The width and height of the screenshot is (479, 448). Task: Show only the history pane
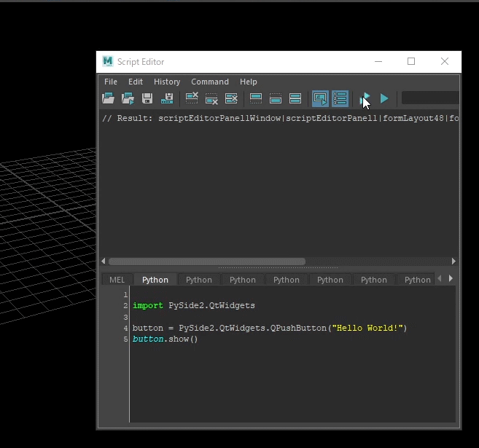256,98
